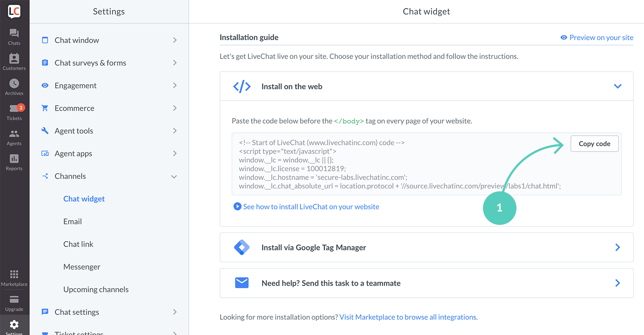Open the Ecommerce settings label

74,108
